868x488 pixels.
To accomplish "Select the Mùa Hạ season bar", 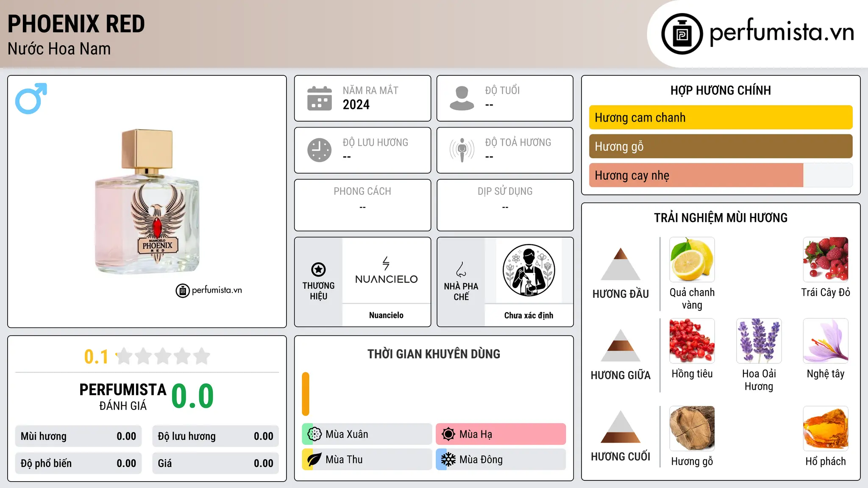I will [501, 434].
